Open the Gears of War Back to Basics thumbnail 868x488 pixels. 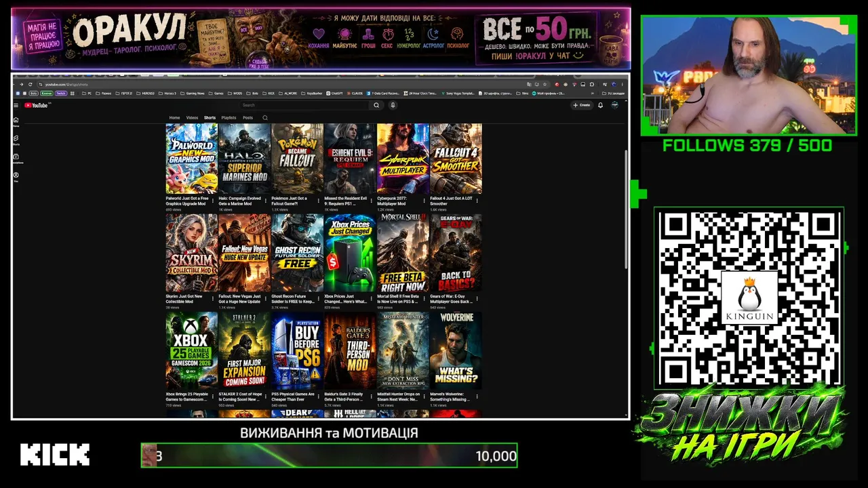(456, 253)
